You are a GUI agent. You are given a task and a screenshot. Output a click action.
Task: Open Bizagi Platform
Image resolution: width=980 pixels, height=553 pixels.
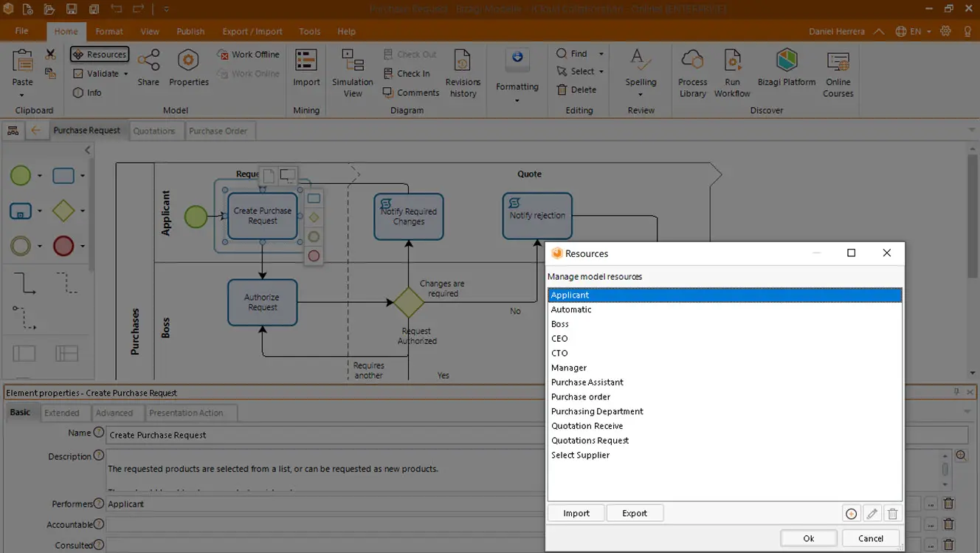[787, 67]
